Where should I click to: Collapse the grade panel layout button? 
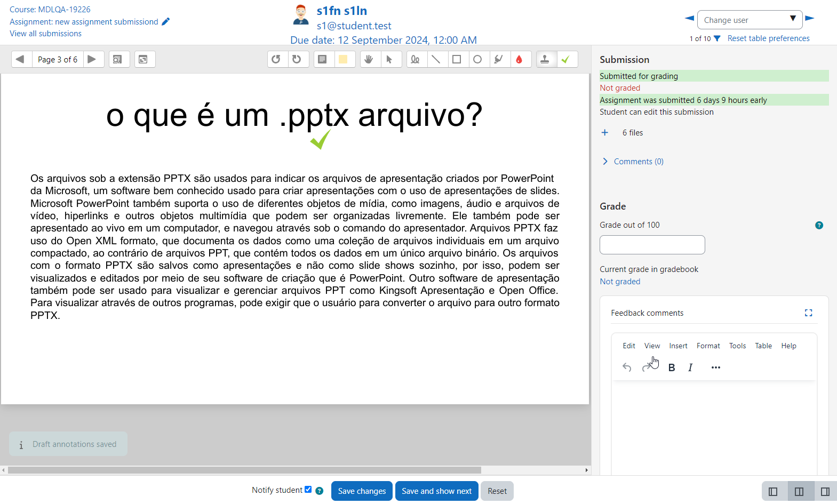coord(825,492)
